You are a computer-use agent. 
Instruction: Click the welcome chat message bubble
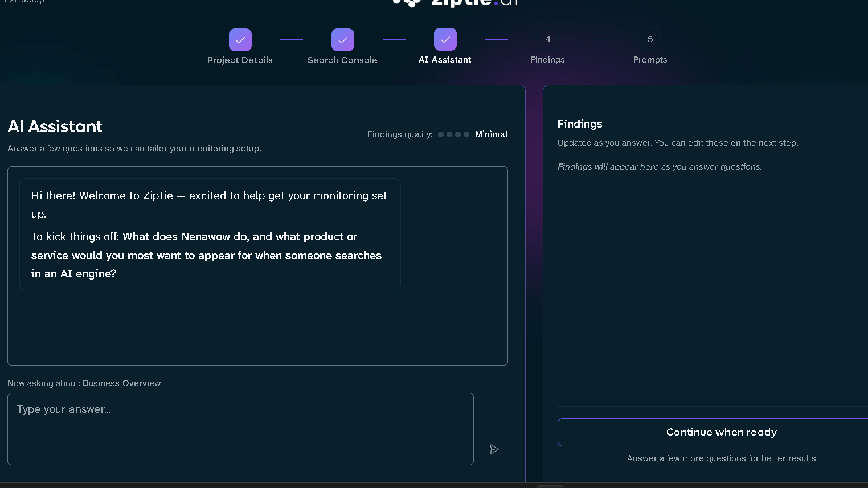point(210,234)
